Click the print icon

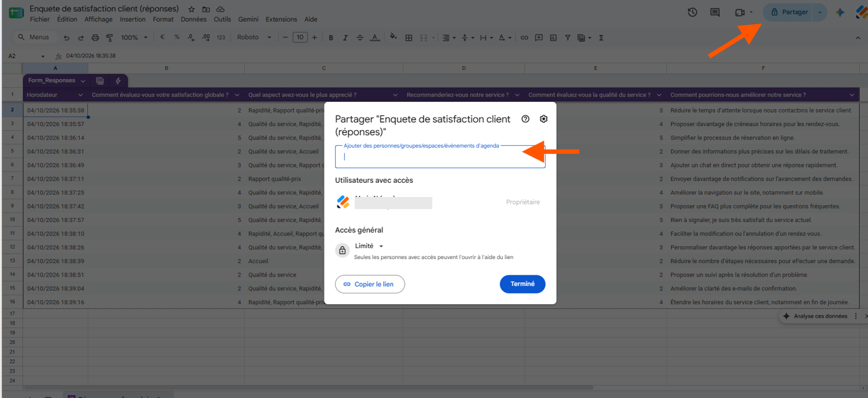point(95,38)
